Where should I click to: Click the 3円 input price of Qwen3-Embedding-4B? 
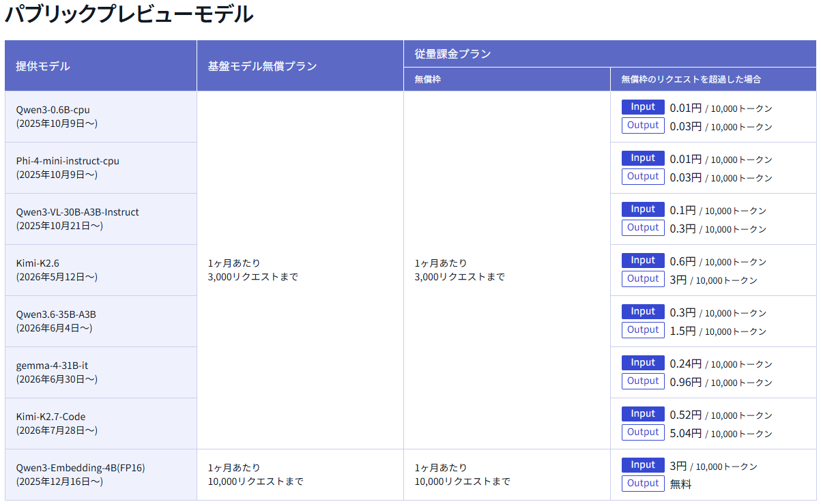pyautogui.click(x=678, y=466)
